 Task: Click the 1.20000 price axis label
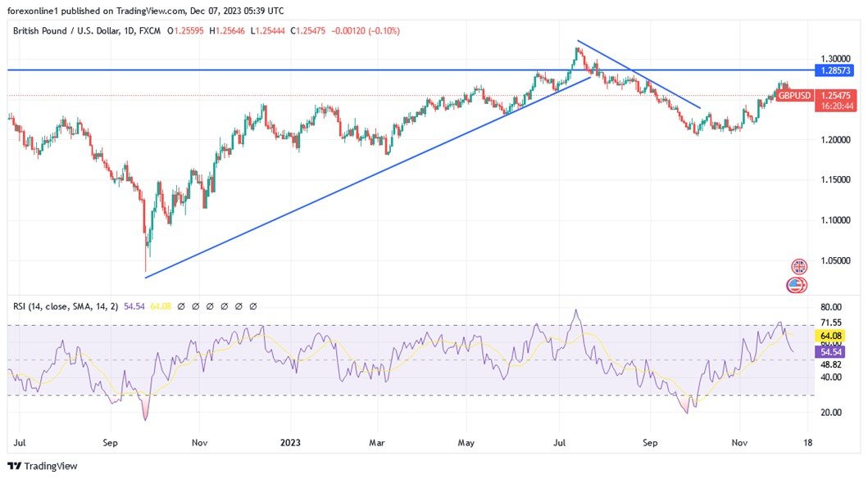(x=835, y=140)
